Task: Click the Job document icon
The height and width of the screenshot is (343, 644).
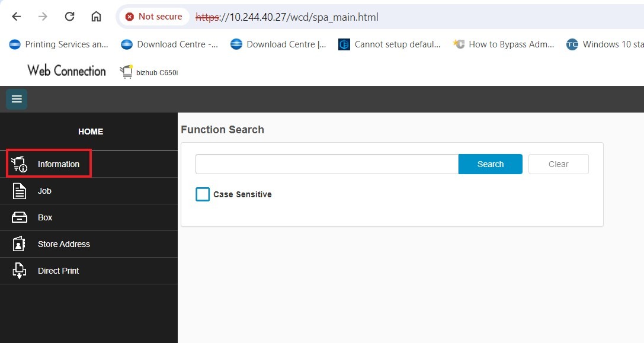Action: pos(20,191)
